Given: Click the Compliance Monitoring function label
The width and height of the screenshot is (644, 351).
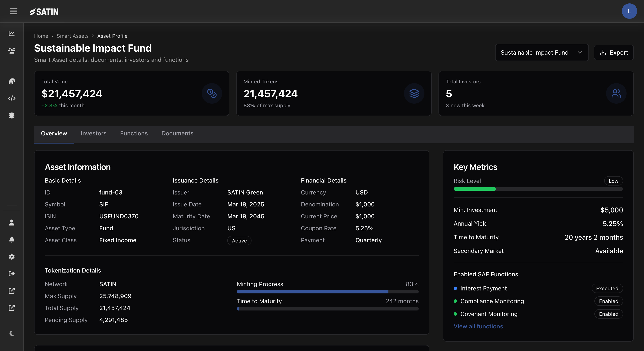Looking at the screenshot, I should point(492,301).
